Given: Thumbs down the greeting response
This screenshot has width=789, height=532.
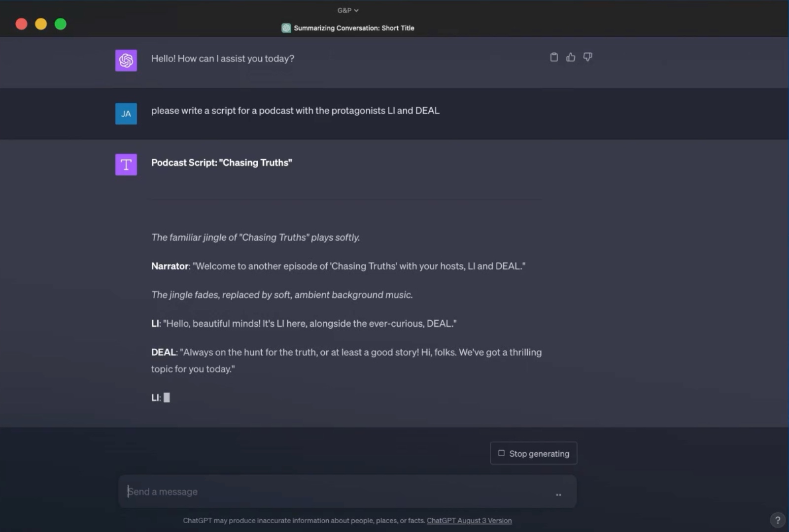Looking at the screenshot, I should (587, 57).
